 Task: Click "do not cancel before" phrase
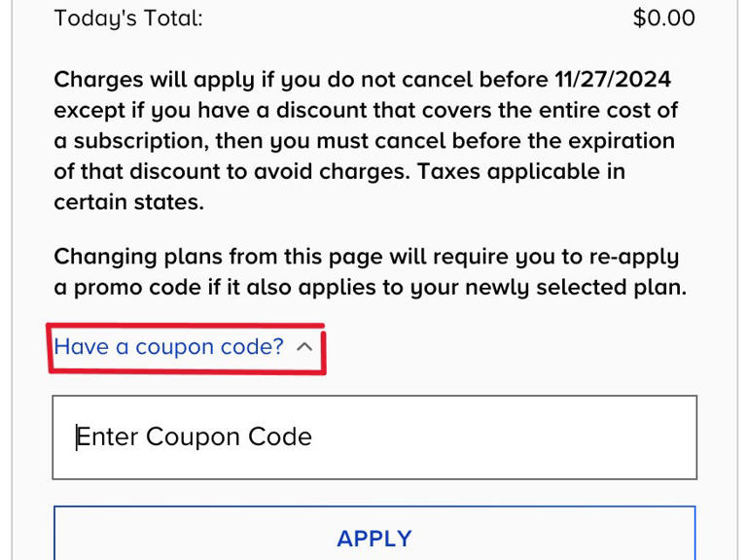[x=421, y=79]
